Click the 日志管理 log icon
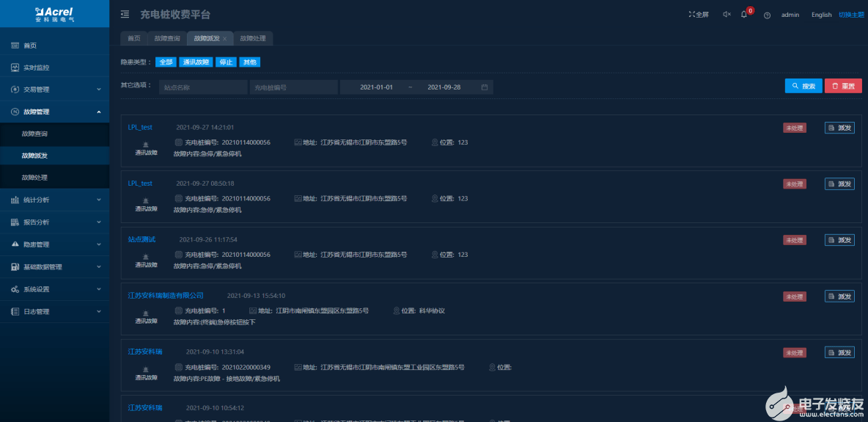The width and height of the screenshot is (868, 422). (x=15, y=312)
